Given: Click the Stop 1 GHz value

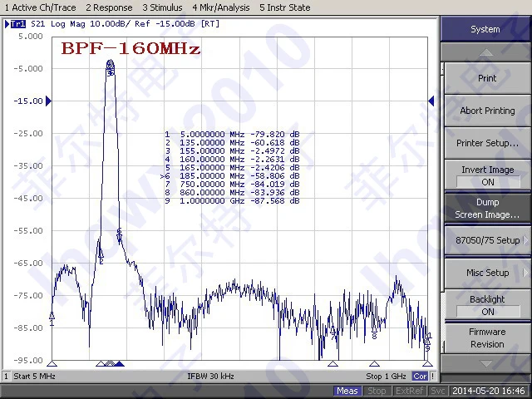Looking at the screenshot, I should (x=386, y=376).
